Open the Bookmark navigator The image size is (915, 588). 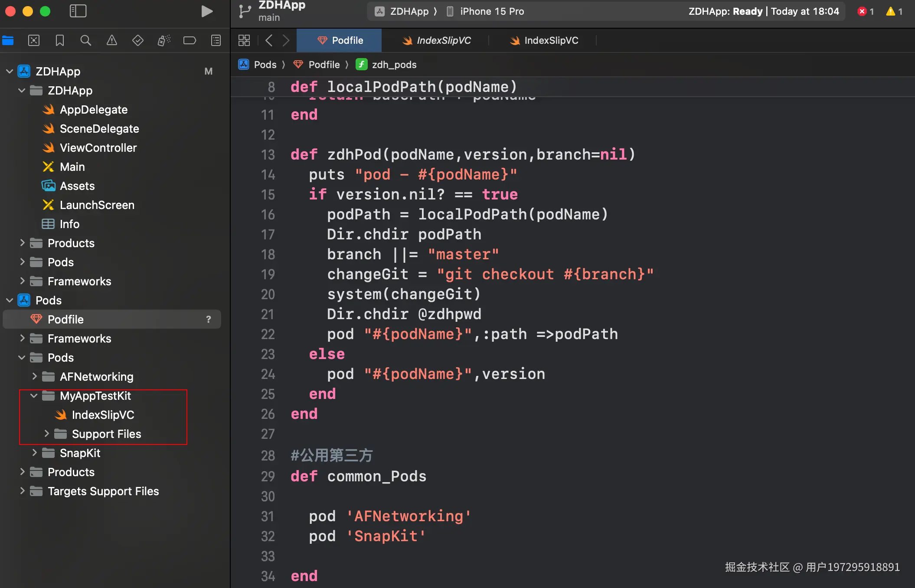tap(60, 41)
